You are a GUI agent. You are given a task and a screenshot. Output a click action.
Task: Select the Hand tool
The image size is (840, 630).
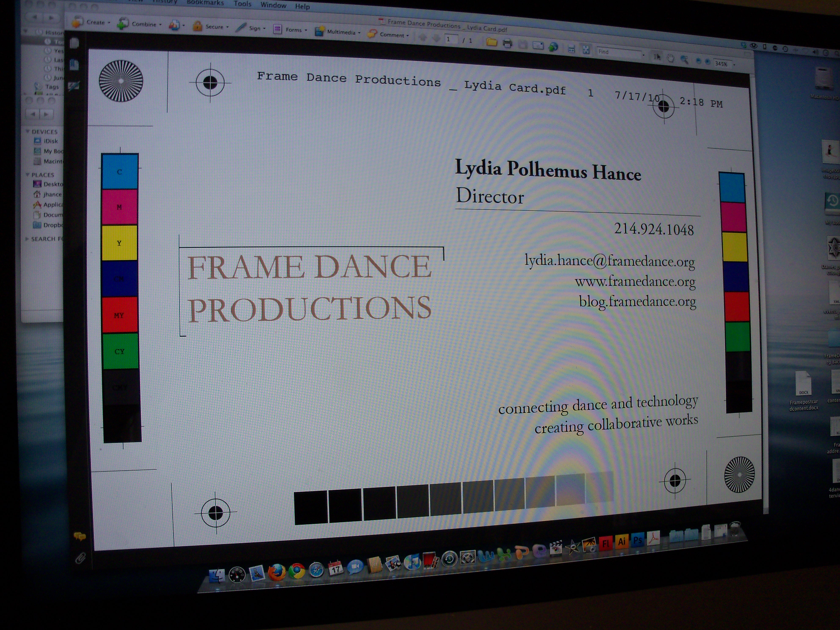tap(671, 58)
